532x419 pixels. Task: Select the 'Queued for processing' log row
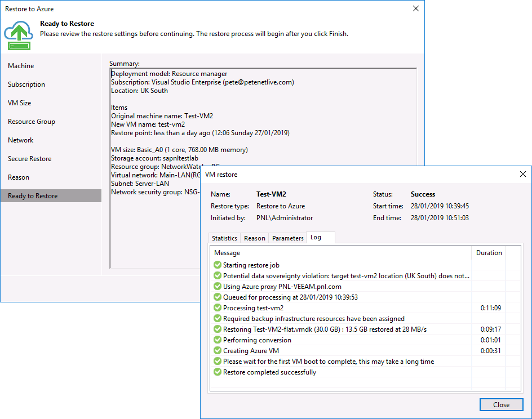point(365,297)
